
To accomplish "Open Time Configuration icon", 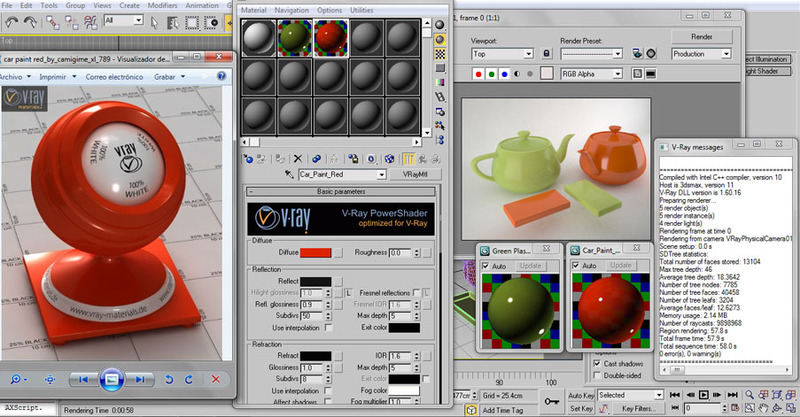I will 735,408.
